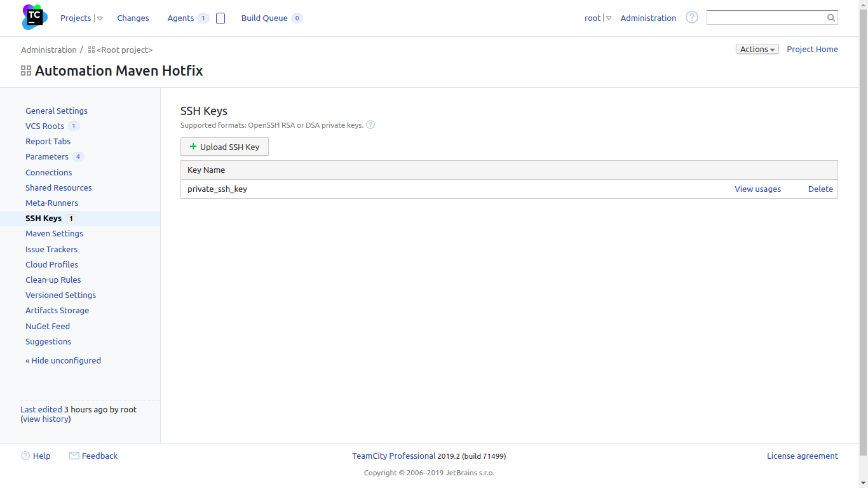Open Parameters in sidebar

click(46, 156)
